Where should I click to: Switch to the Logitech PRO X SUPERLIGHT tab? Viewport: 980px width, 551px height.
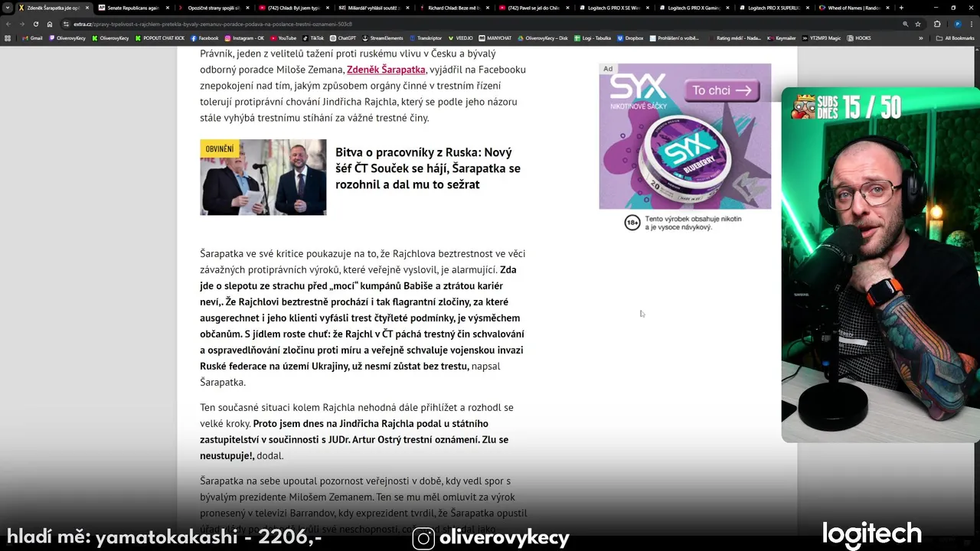coord(773,8)
